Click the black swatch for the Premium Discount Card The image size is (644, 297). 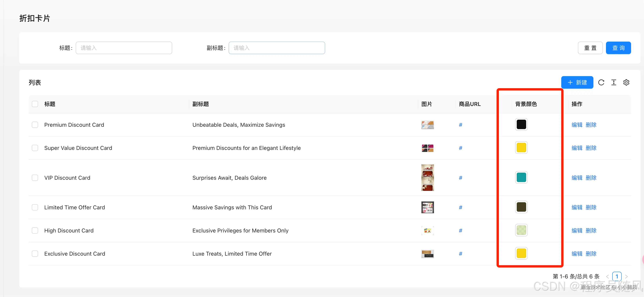(521, 125)
